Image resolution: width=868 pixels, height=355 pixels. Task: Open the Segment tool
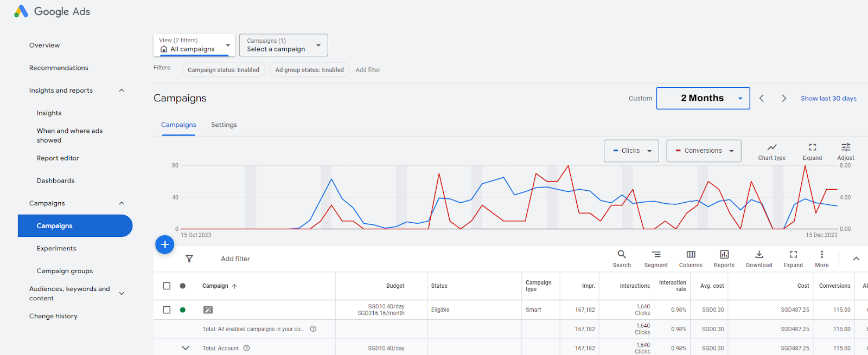(x=656, y=259)
